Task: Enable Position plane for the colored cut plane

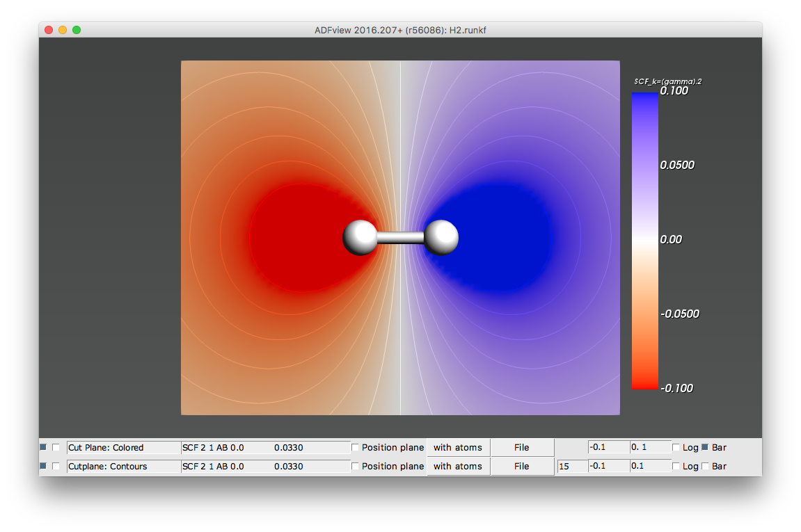Action: tap(354, 447)
